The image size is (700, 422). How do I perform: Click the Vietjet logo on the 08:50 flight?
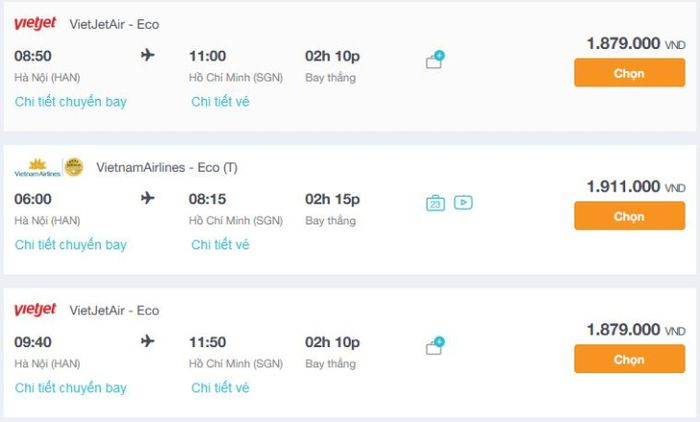(35, 24)
